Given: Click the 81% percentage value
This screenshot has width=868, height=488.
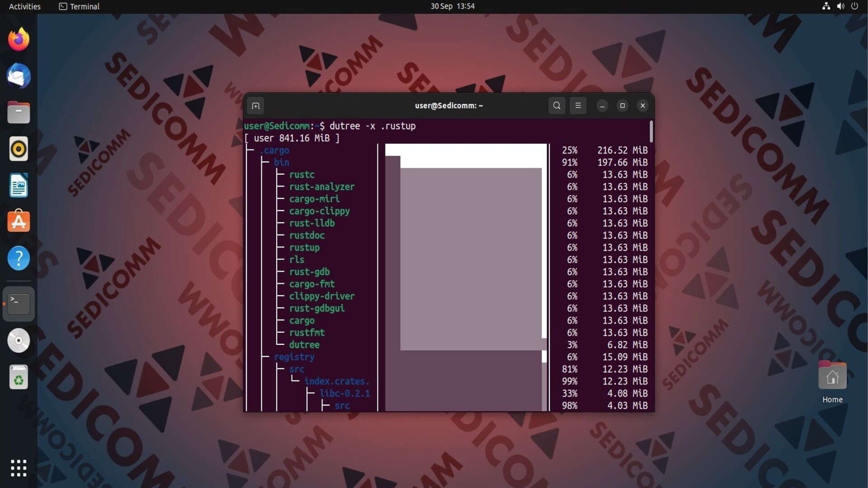Looking at the screenshot, I should pyautogui.click(x=570, y=369).
